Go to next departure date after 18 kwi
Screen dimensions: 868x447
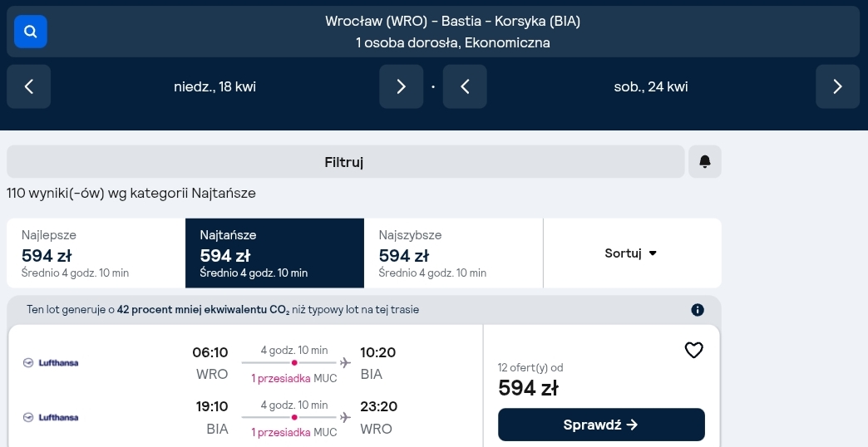pos(402,86)
